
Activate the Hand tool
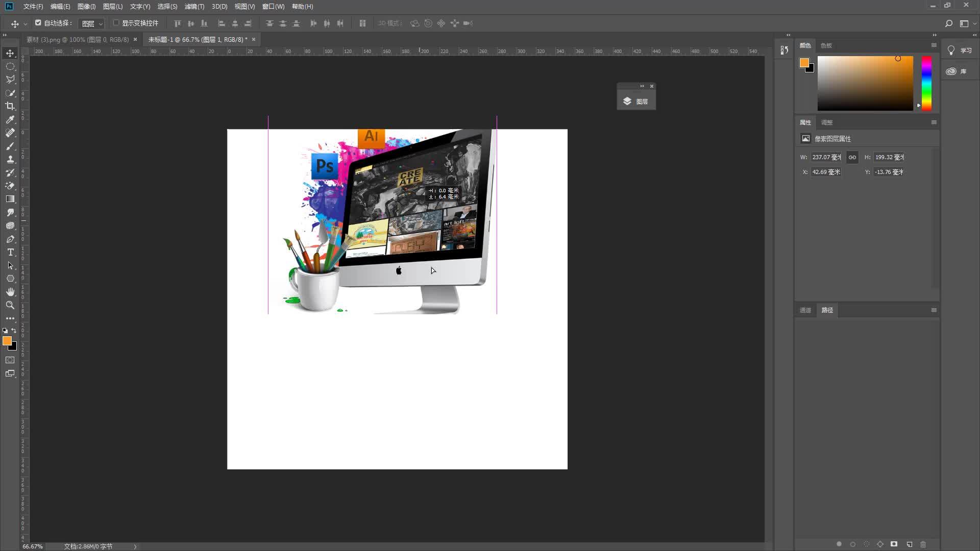[10, 292]
